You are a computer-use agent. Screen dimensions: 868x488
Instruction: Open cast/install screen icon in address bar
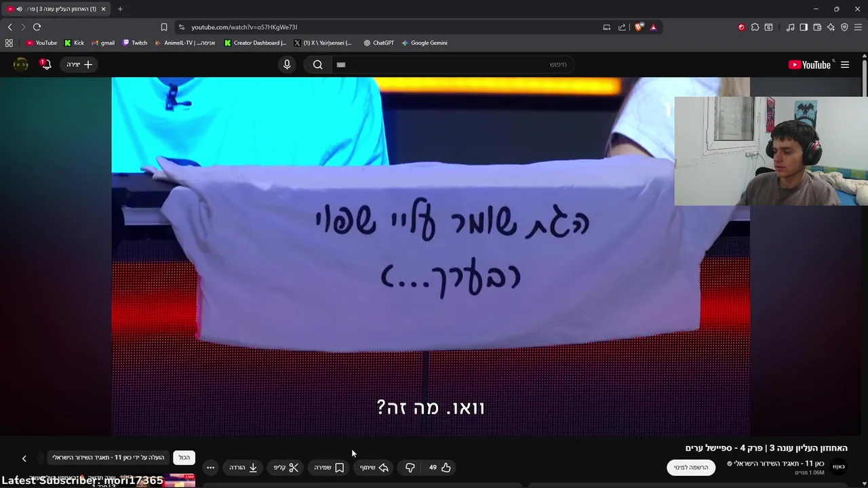(x=607, y=27)
